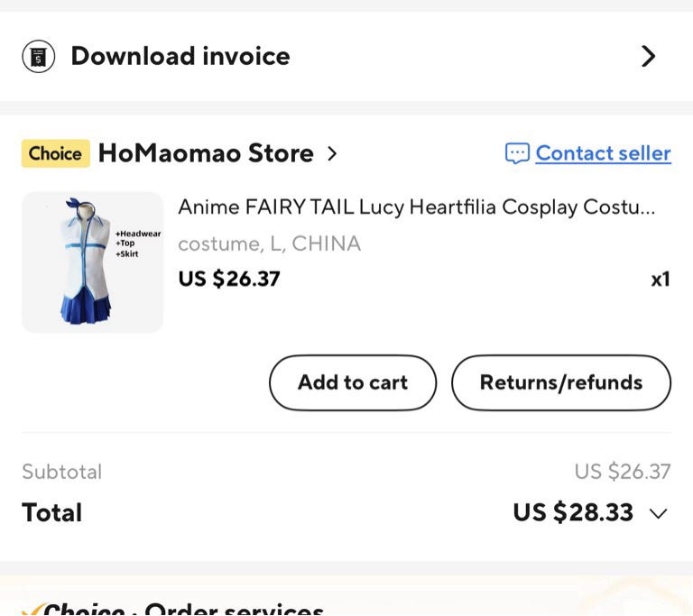Screen dimensions: 693x616
Task: Click the chat bubble icon
Action: (516, 153)
